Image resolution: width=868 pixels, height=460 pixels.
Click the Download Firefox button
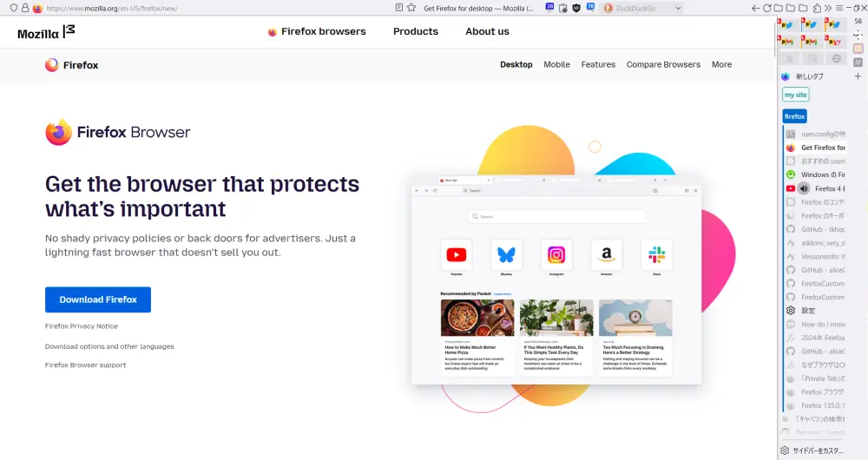98,299
